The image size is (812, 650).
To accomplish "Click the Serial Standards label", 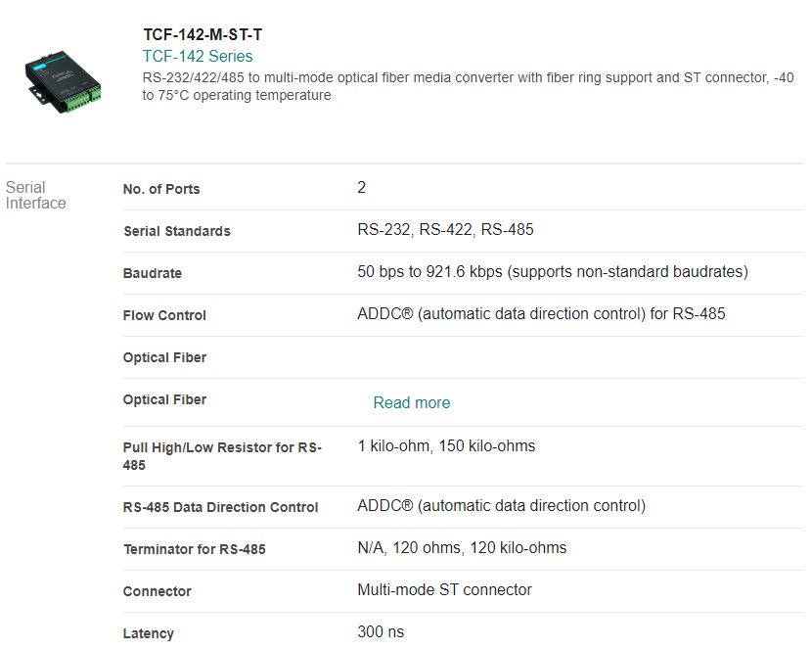I will [x=177, y=231].
